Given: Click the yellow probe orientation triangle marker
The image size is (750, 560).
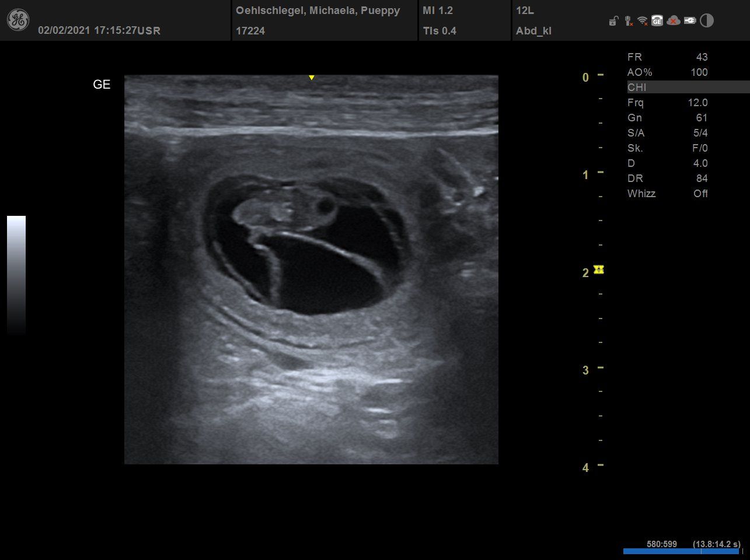Looking at the screenshot, I should point(312,78).
